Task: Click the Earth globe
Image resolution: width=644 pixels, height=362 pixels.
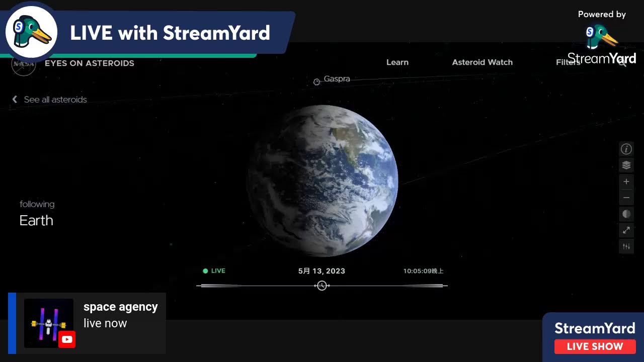Action: pyautogui.click(x=323, y=181)
